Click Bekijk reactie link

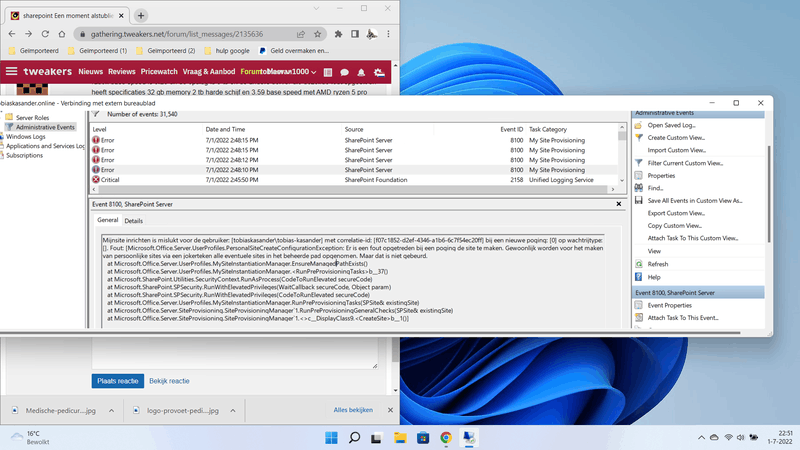[169, 381]
